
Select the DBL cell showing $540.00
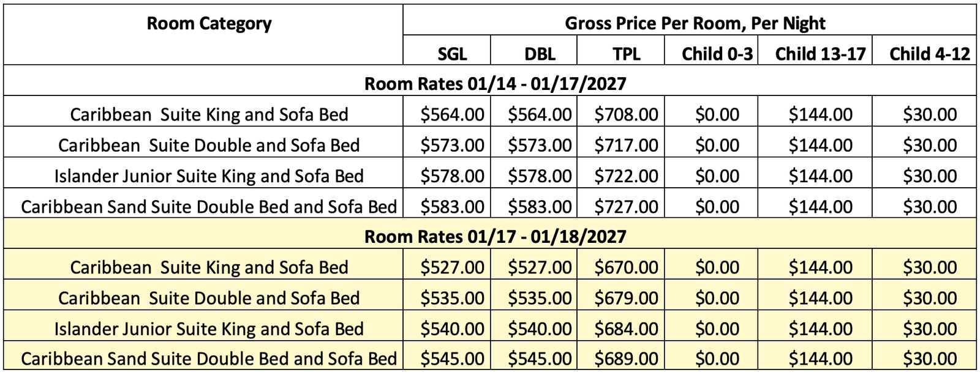point(540,329)
